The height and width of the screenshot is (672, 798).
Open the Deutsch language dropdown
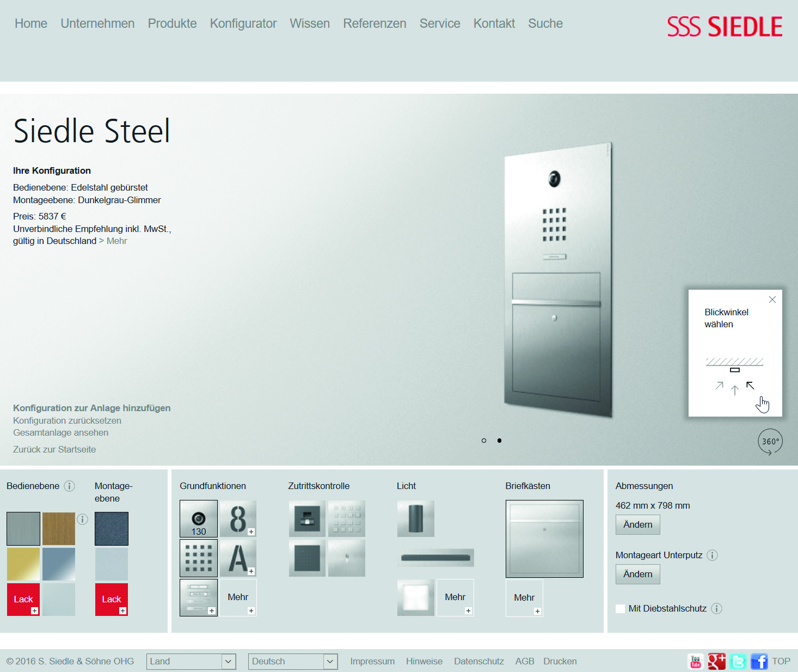(293, 661)
